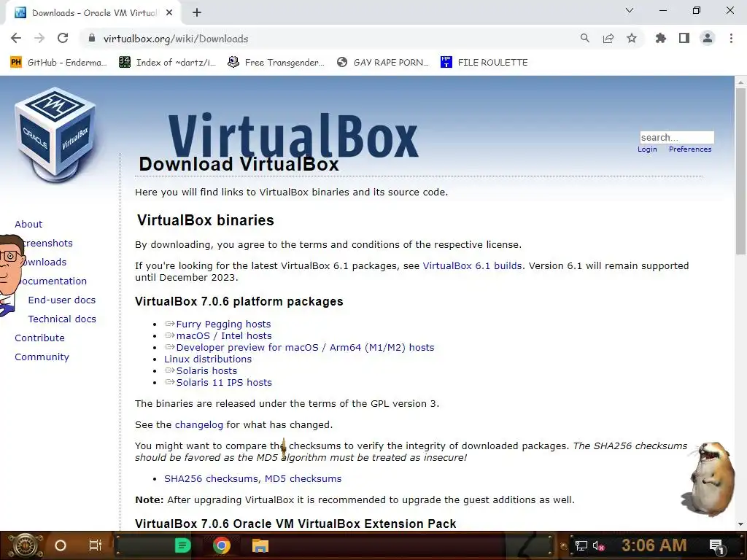The width and height of the screenshot is (747, 560).
Task: Click the scrollbar up arrow
Action: (740, 82)
